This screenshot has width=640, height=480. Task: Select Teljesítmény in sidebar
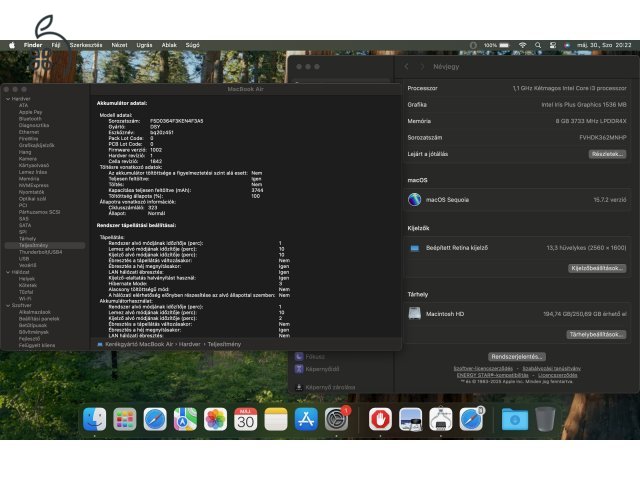45,245
